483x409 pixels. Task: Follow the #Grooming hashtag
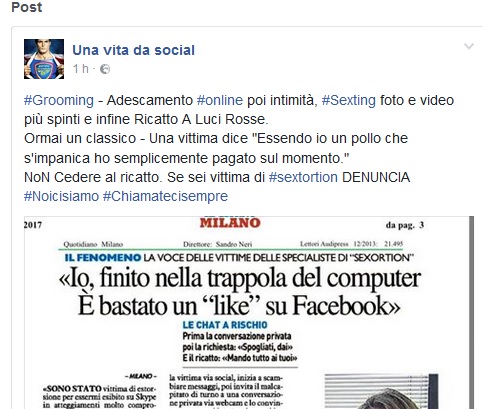coord(59,100)
